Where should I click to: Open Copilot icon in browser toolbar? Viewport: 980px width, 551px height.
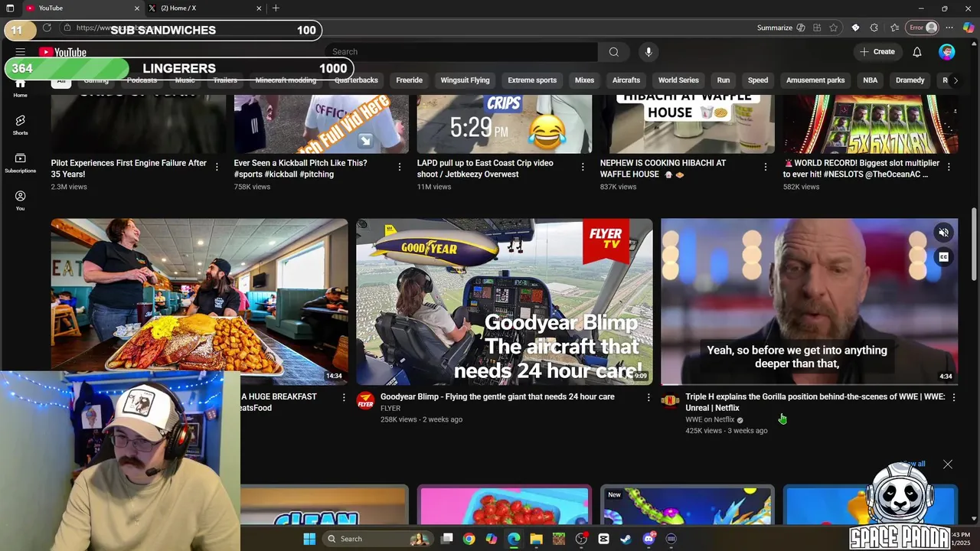(969, 28)
